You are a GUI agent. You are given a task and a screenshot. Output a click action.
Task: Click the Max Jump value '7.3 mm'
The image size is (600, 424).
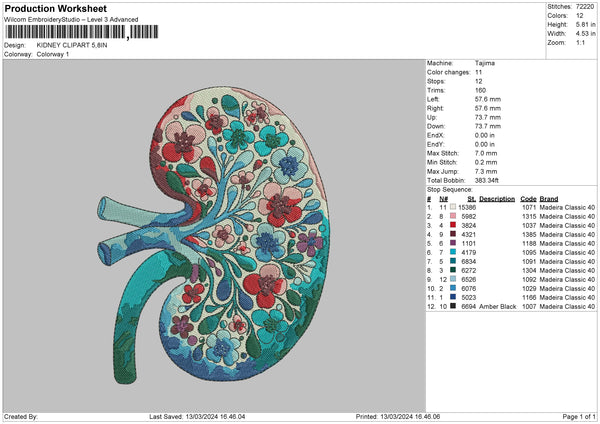pyautogui.click(x=486, y=171)
